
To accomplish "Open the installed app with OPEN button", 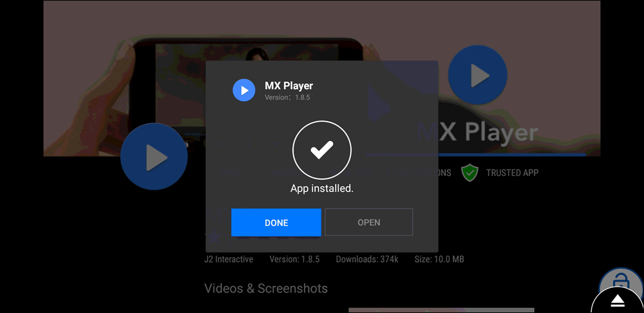I will [x=368, y=222].
